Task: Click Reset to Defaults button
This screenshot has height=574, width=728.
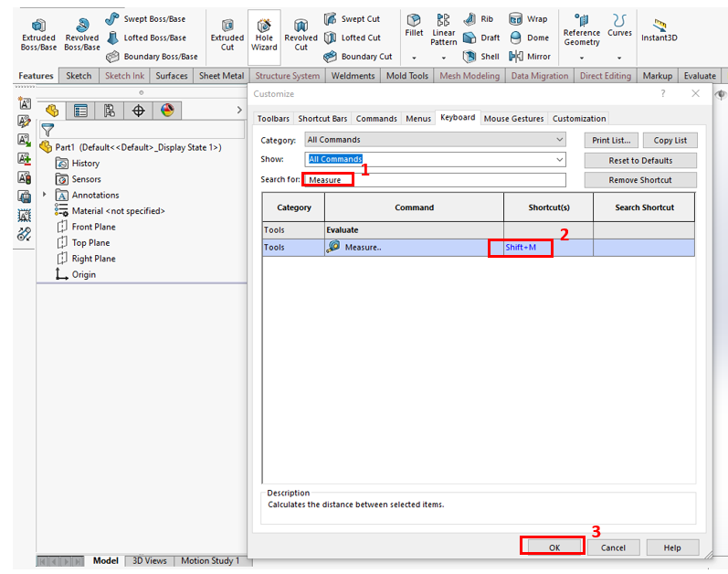Action: 640,160
